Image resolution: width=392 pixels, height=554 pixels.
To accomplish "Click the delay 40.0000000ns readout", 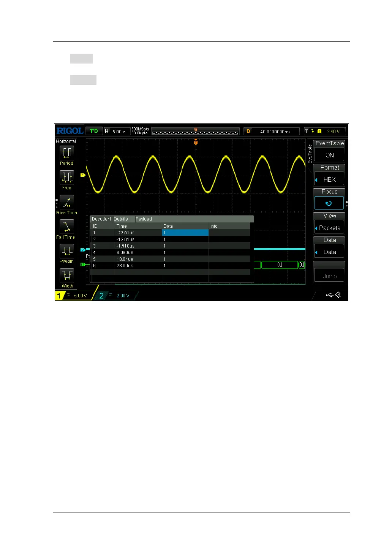I will pyautogui.click(x=271, y=131).
